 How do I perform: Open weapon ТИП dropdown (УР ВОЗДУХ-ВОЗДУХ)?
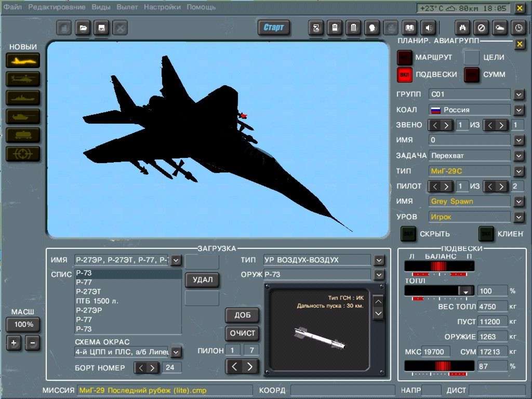(x=379, y=260)
